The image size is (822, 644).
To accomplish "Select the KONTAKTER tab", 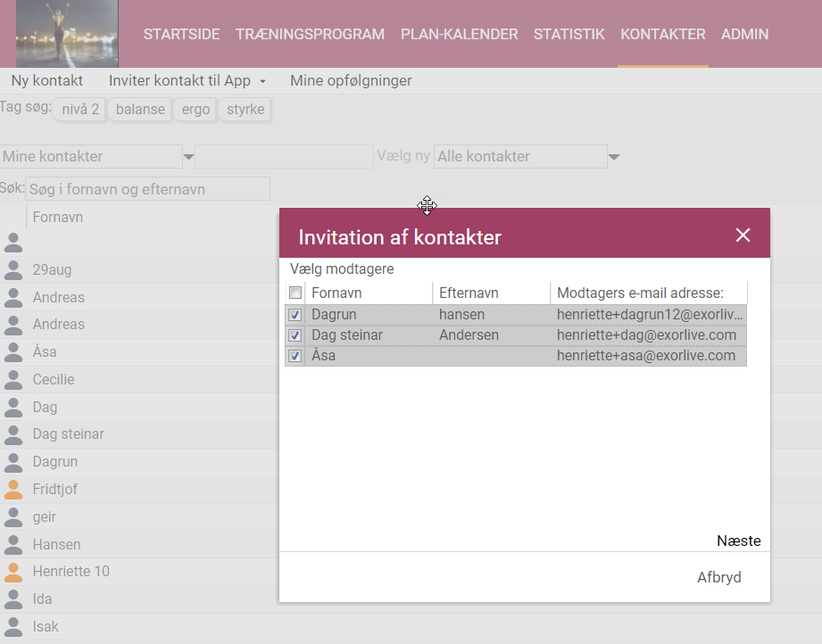I will click(x=662, y=34).
